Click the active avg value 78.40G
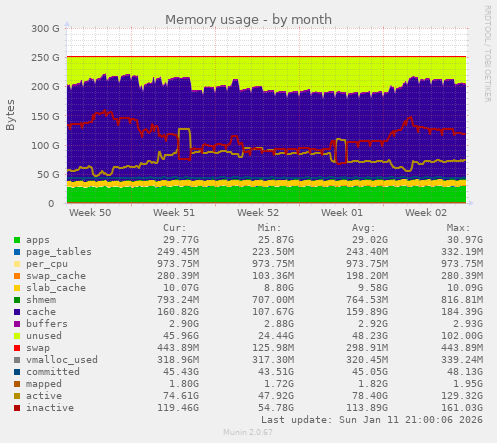This screenshot has height=443, width=497. pos(370,396)
